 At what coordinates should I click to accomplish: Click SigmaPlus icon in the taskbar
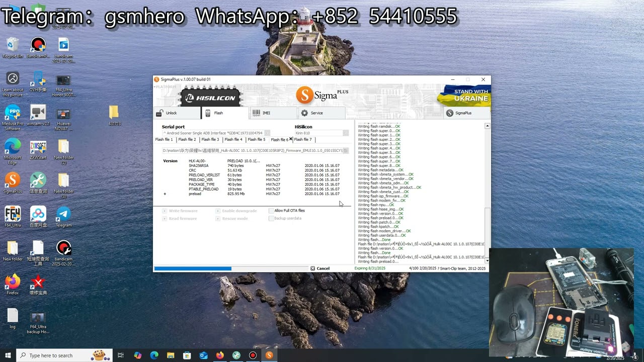point(269,355)
